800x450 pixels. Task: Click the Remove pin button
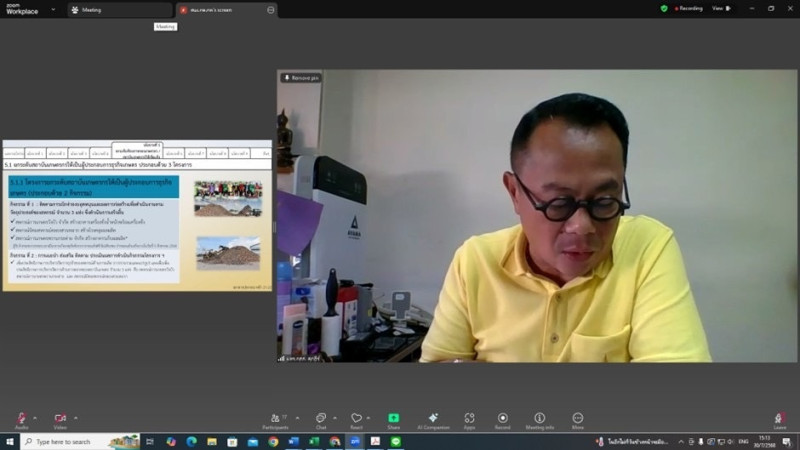coord(301,77)
